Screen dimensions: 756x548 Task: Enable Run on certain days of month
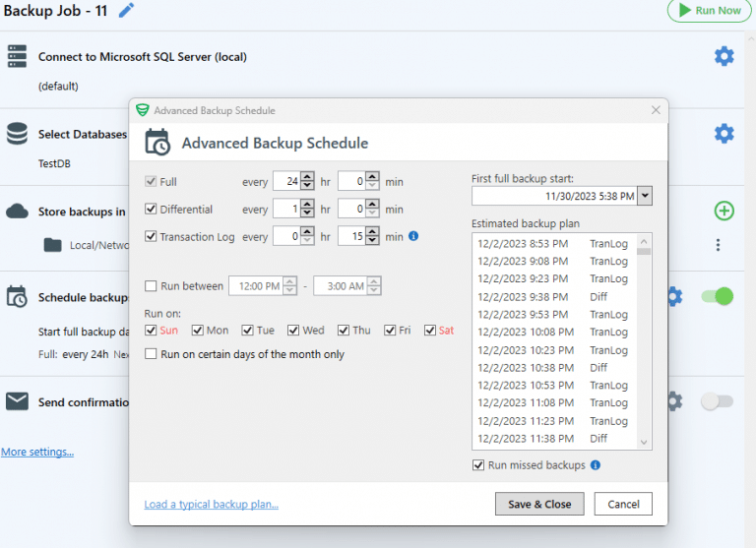coord(151,354)
